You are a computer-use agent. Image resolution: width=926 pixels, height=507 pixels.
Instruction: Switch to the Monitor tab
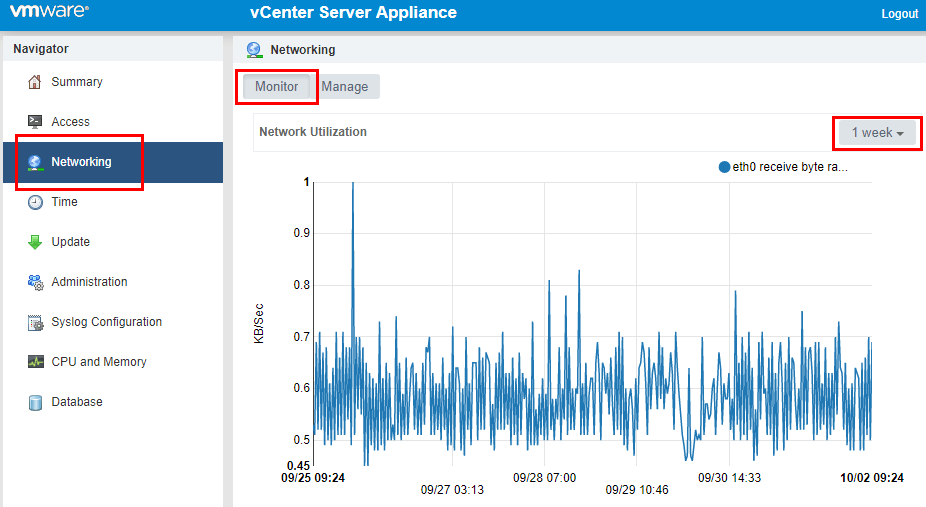click(x=276, y=87)
